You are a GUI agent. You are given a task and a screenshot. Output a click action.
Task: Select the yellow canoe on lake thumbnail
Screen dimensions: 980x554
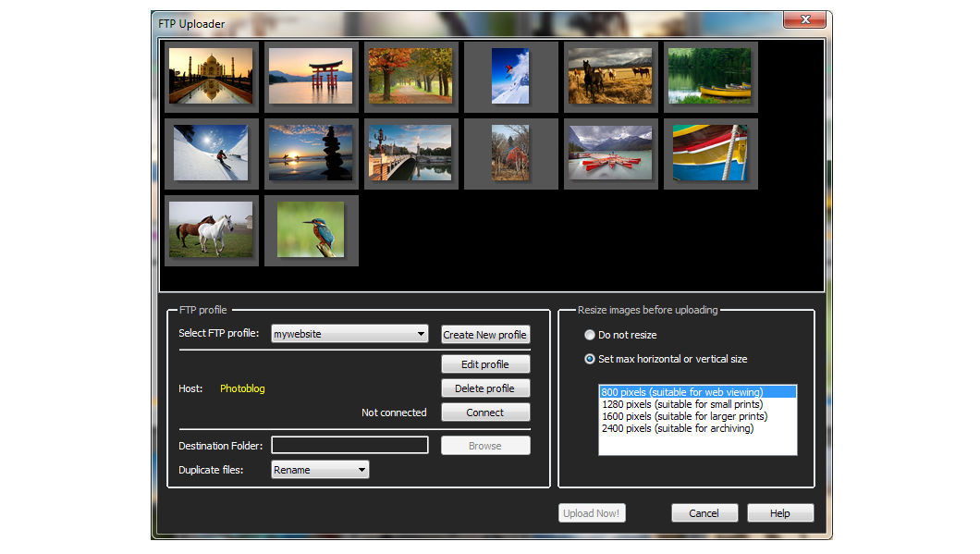pyautogui.click(x=711, y=76)
